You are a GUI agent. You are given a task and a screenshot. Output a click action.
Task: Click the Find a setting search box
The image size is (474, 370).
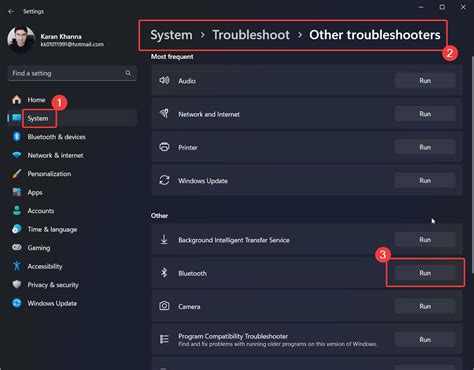[x=72, y=73]
